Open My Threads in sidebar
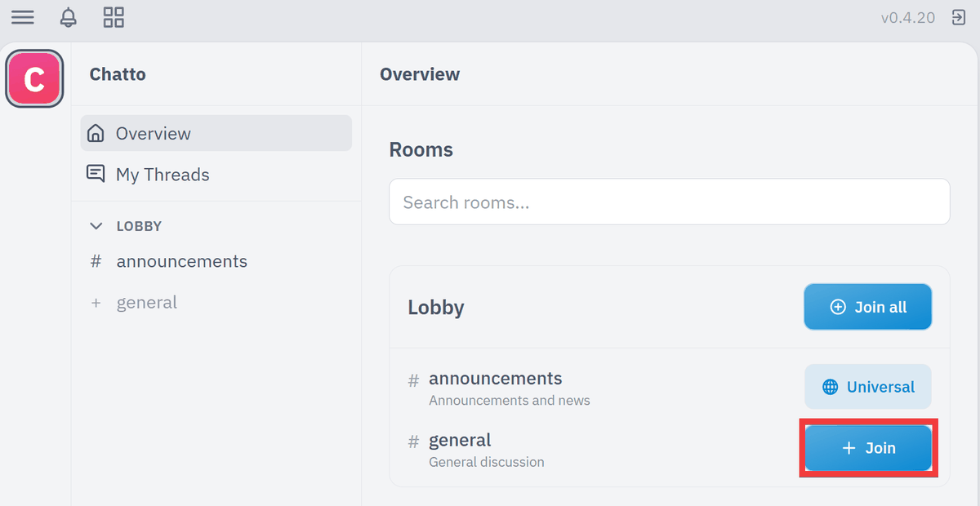Viewport: 980px width, 506px height. coord(216,174)
